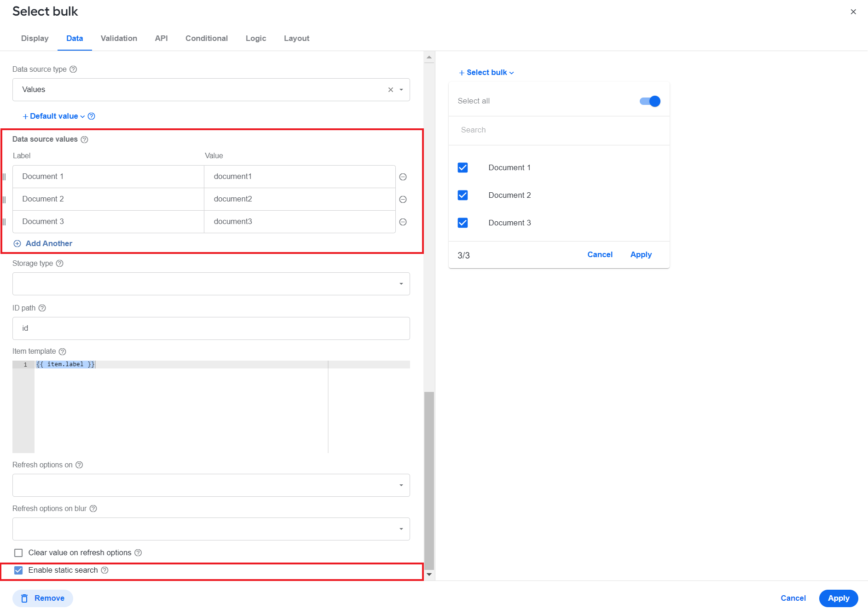The image size is (868, 615).
Task: Click the drag handle of Document 1 row
Action: [4, 177]
